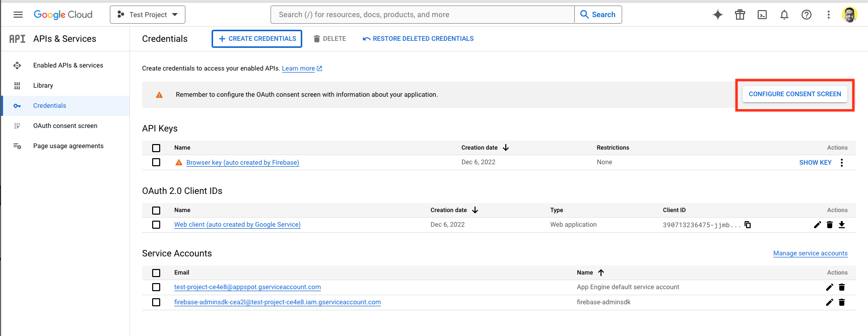This screenshot has width=868, height=336.
Task: Open the Test Project selector dropdown
Action: pyautogui.click(x=148, y=15)
